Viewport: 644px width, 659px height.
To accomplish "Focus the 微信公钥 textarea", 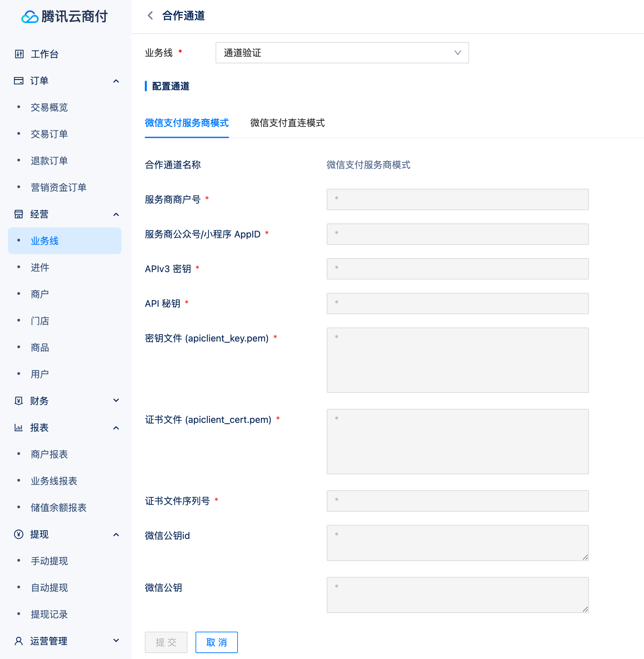I will (457, 595).
